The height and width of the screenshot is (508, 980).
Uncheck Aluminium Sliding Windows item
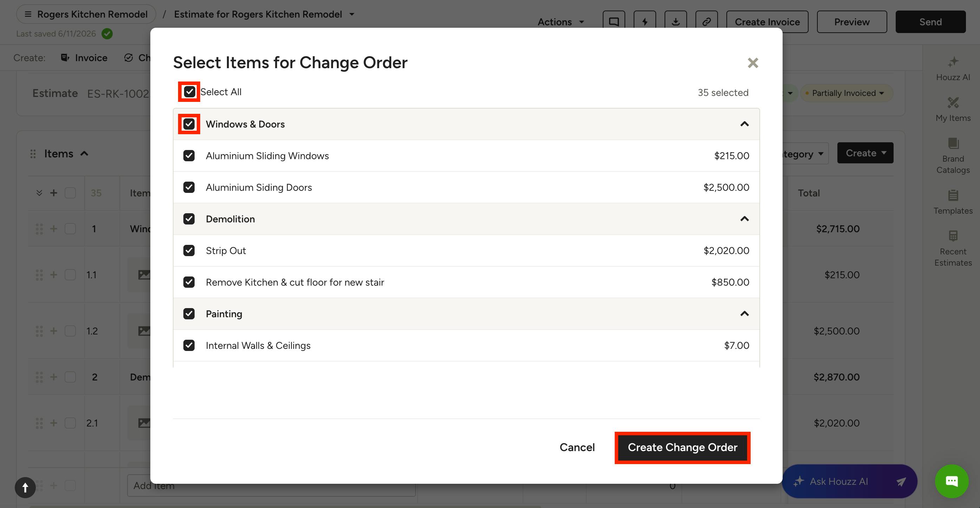[x=189, y=156]
